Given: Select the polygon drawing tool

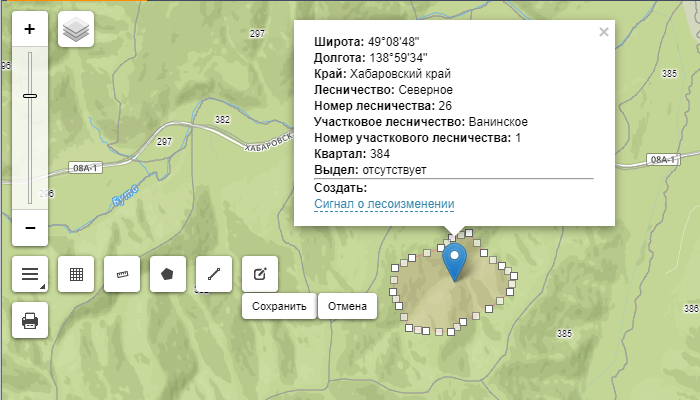Looking at the screenshot, I should pyautogui.click(x=168, y=273).
